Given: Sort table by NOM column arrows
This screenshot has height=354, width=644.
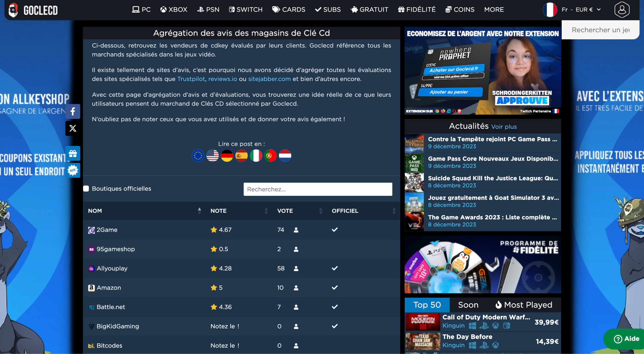Looking at the screenshot, I should [x=199, y=211].
